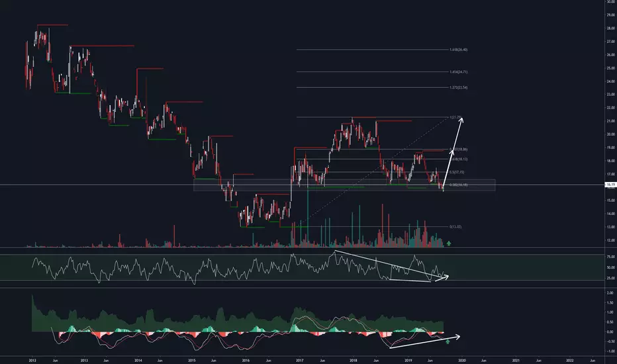The image size is (617, 364).
Task: Click 21.00 on the price axis
Action: pyautogui.click(x=610, y=121)
